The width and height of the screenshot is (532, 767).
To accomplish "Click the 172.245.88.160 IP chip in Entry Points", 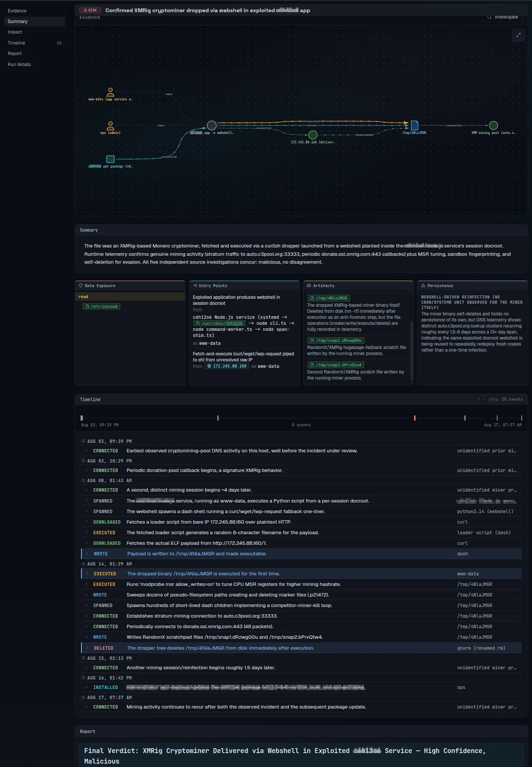I will coord(227,366).
